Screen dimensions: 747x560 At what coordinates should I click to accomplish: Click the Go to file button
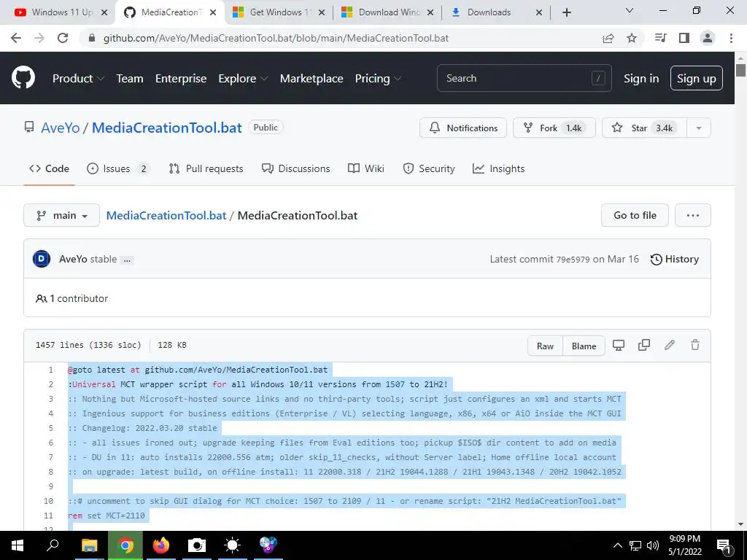click(x=635, y=215)
